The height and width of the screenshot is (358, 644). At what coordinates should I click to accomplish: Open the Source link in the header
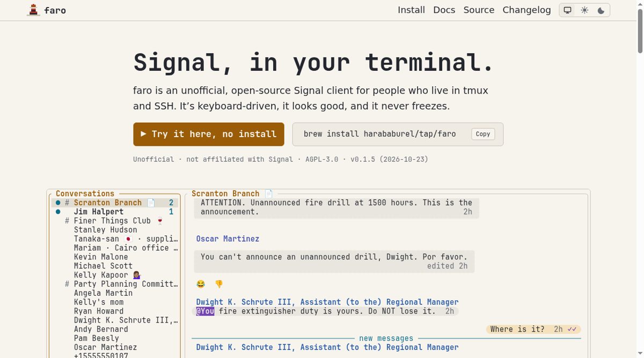coord(479,10)
